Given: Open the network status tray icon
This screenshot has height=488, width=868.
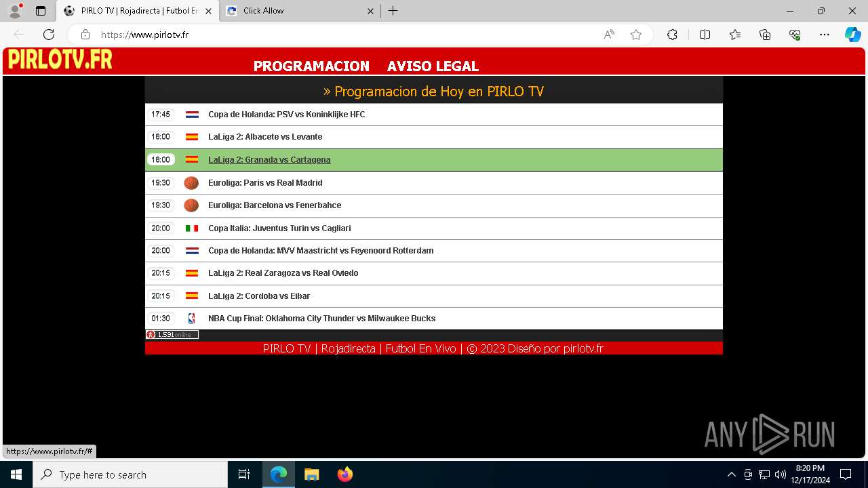Looking at the screenshot, I should pyautogui.click(x=764, y=474).
